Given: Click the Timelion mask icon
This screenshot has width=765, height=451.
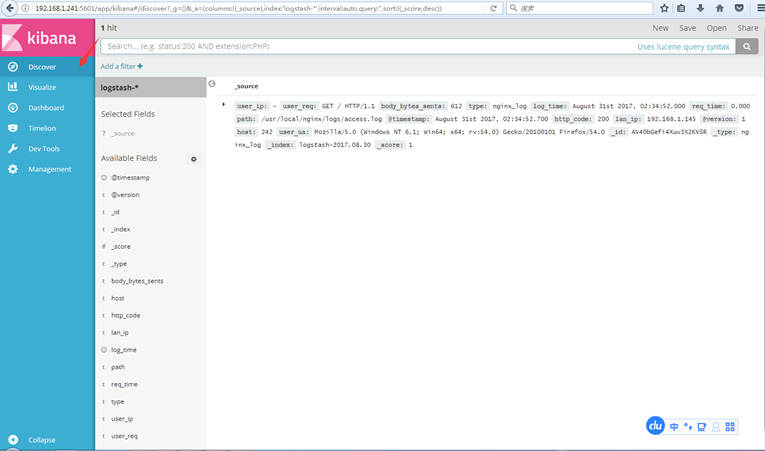Looking at the screenshot, I should 13,128.
